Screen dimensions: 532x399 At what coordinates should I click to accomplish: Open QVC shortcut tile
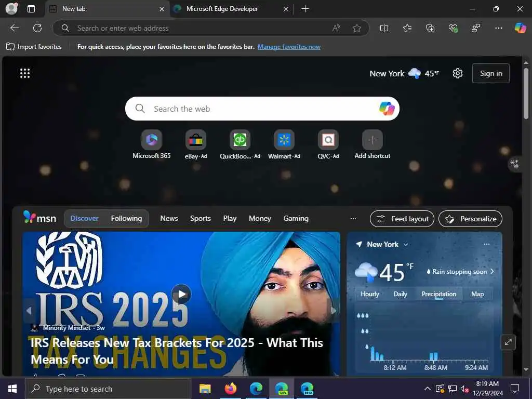pos(328,144)
